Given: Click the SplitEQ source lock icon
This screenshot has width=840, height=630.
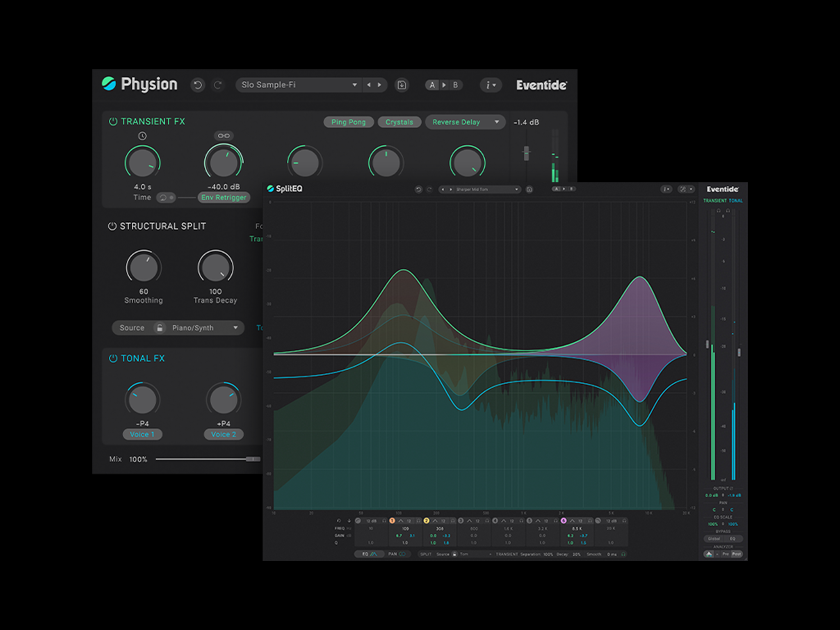Looking at the screenshot, I should 454,554.
